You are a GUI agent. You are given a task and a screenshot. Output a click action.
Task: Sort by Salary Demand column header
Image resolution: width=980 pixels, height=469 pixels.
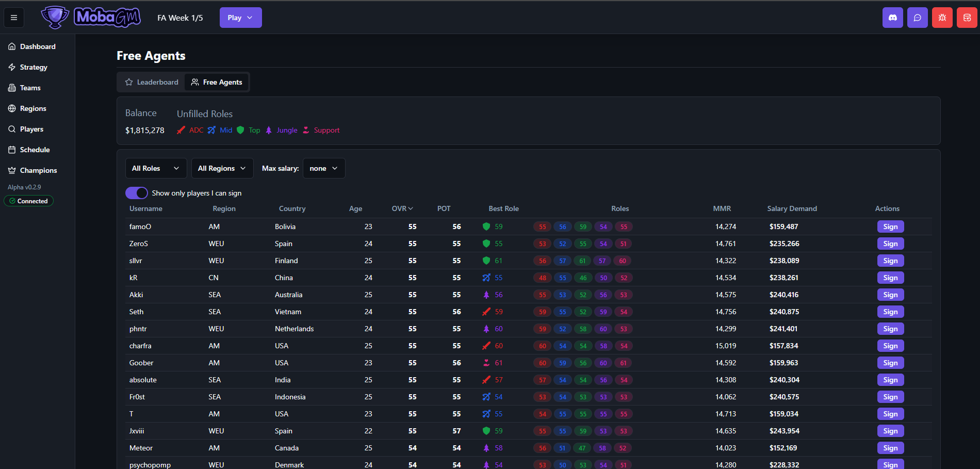point(792,208)
